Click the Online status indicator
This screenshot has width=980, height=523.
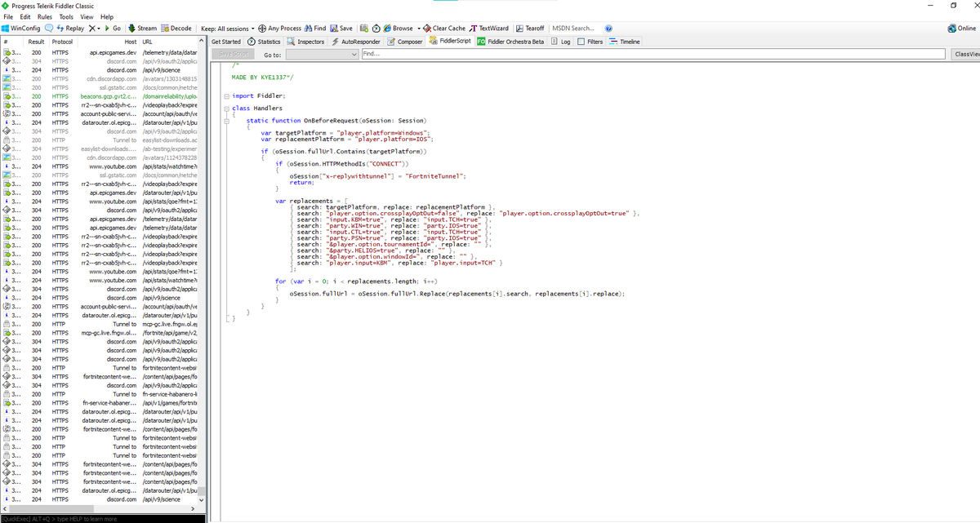[962, 29]
